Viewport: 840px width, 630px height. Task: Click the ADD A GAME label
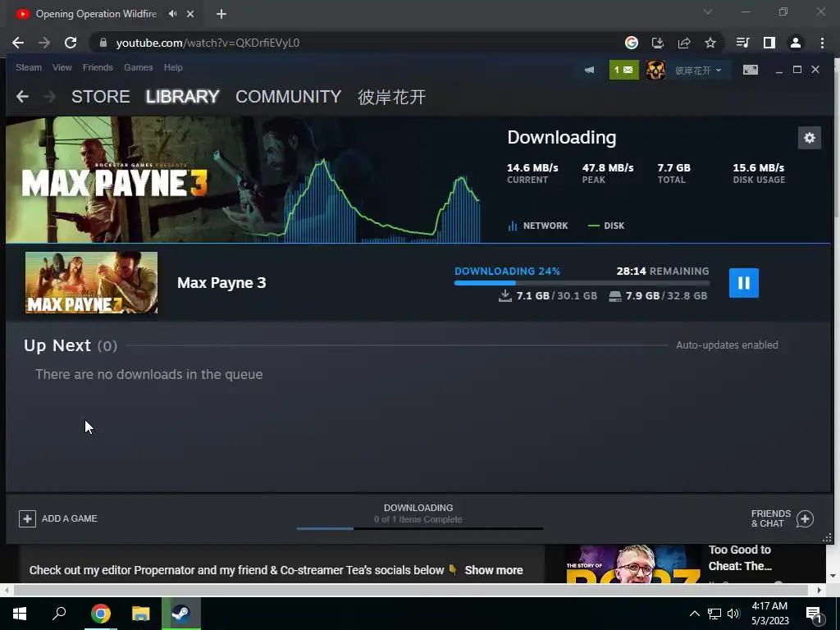70,518
